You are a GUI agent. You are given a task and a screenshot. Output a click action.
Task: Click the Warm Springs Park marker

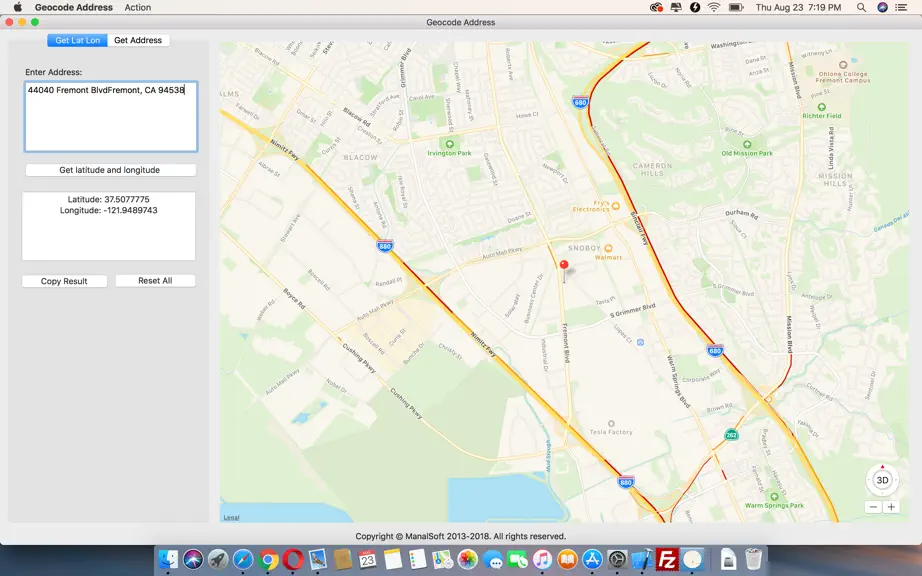tap(774, 497)
